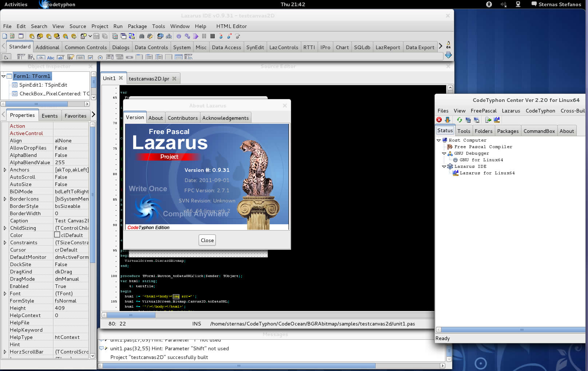Open the Acknowledgements tab
Screen dimensions: 588x371
click(226, 118)
